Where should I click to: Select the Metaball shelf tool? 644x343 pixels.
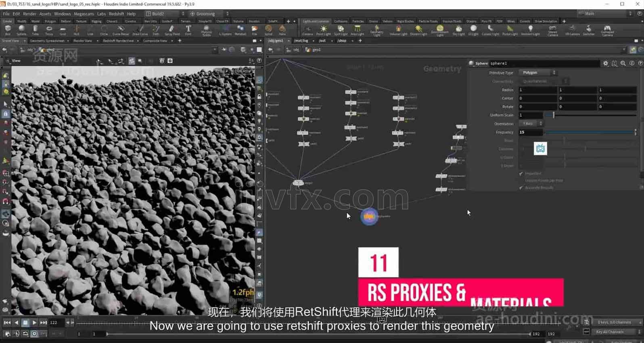click(240, 30)
